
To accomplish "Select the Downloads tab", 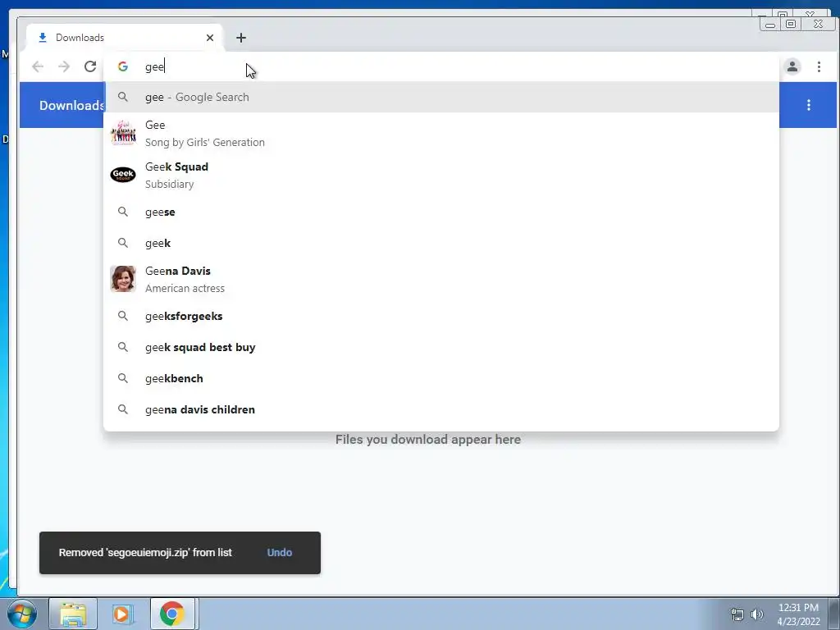I will pos(125,38).
